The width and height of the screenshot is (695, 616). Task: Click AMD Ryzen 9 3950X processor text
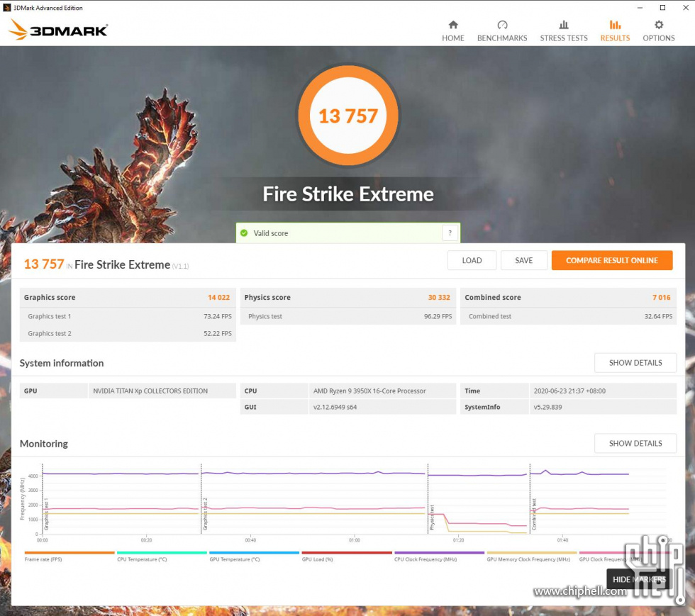pos(369,391)
